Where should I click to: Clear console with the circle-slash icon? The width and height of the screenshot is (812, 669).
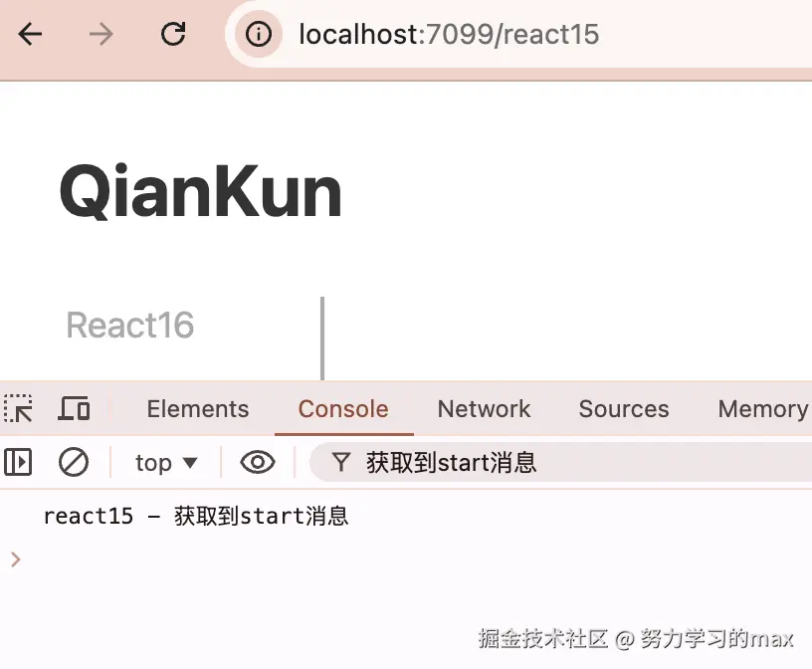(74, 462)
